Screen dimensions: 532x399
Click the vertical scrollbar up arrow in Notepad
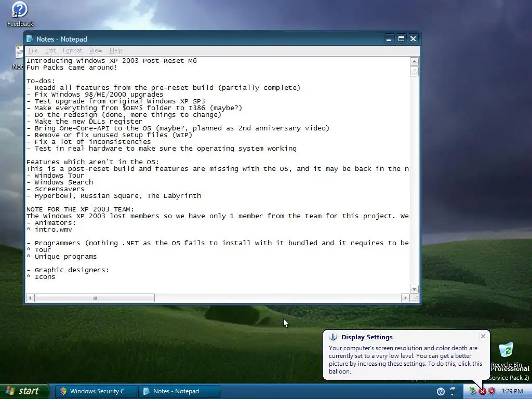pos(414,61)
